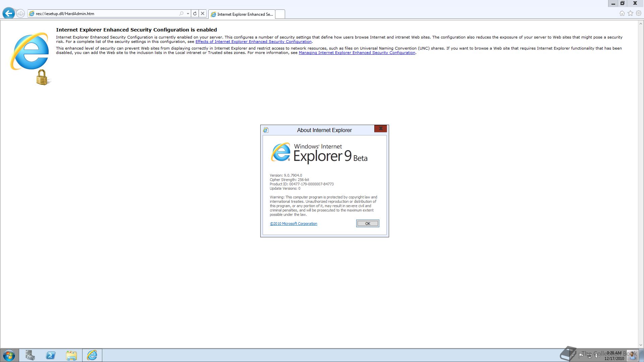Click the res://iesetup.dll address field
The image size is (644, 362).
coord(103,14)
